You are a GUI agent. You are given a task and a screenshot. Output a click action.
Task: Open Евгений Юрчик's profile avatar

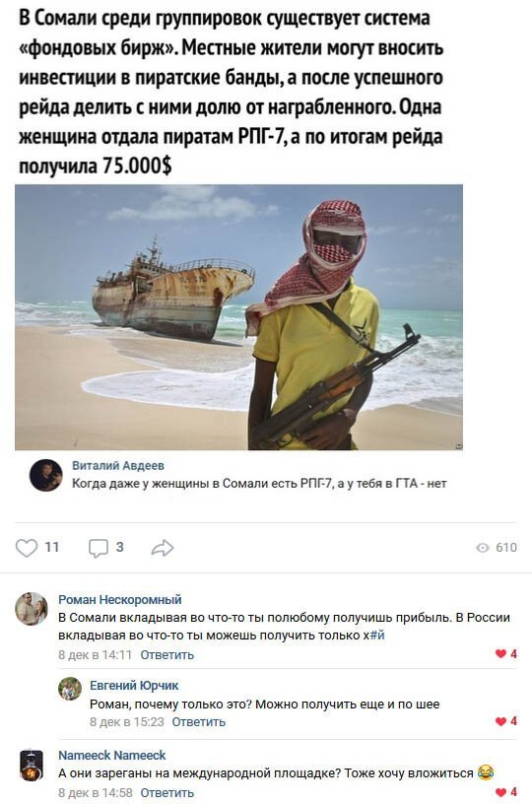[70, 689]
